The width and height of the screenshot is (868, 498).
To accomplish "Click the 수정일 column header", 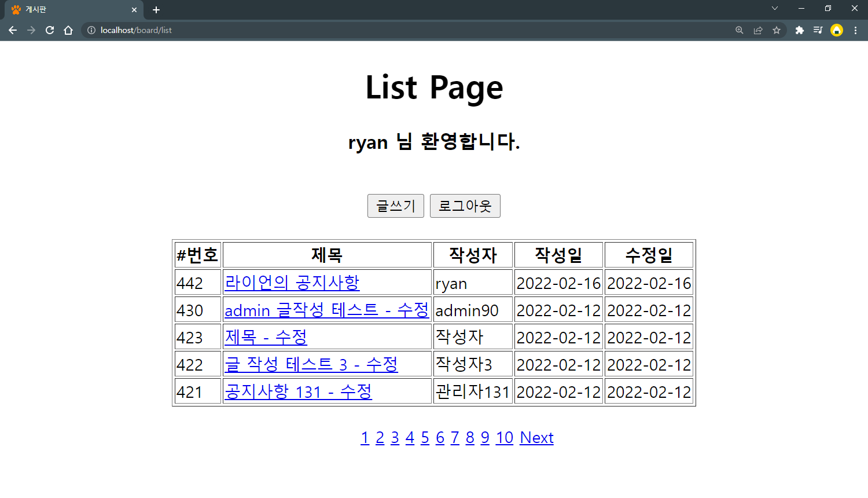I will [x=649, y=255].
